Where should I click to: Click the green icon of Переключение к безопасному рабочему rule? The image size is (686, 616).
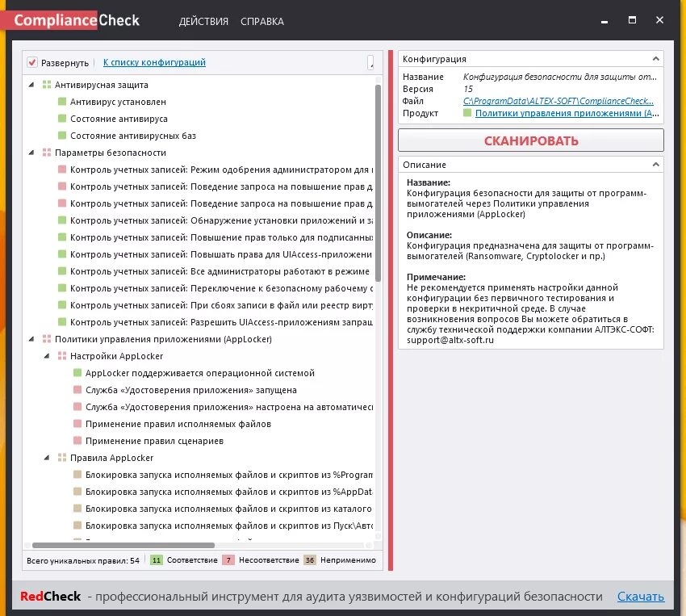[x=62, y=288]
